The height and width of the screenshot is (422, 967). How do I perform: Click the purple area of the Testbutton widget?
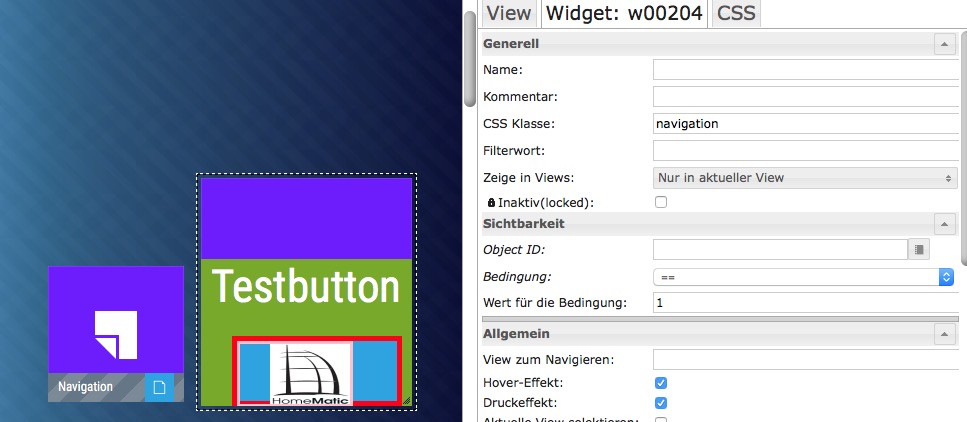[306, 218]
